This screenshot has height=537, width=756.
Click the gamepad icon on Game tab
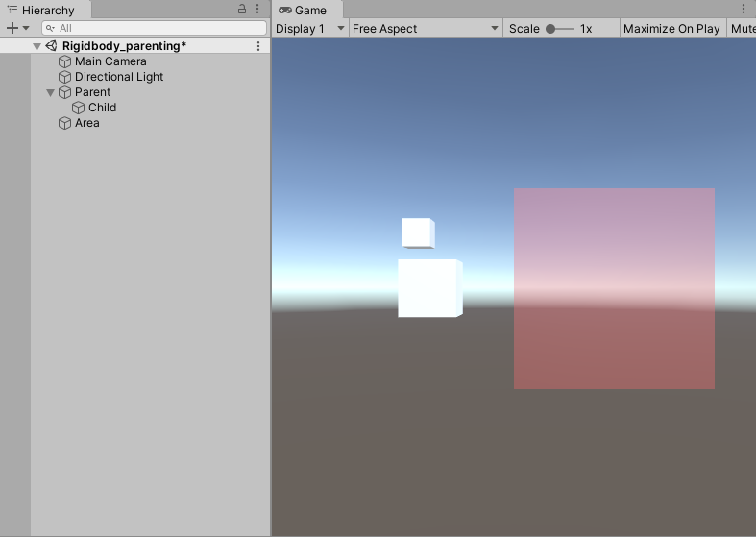point(285,10)
